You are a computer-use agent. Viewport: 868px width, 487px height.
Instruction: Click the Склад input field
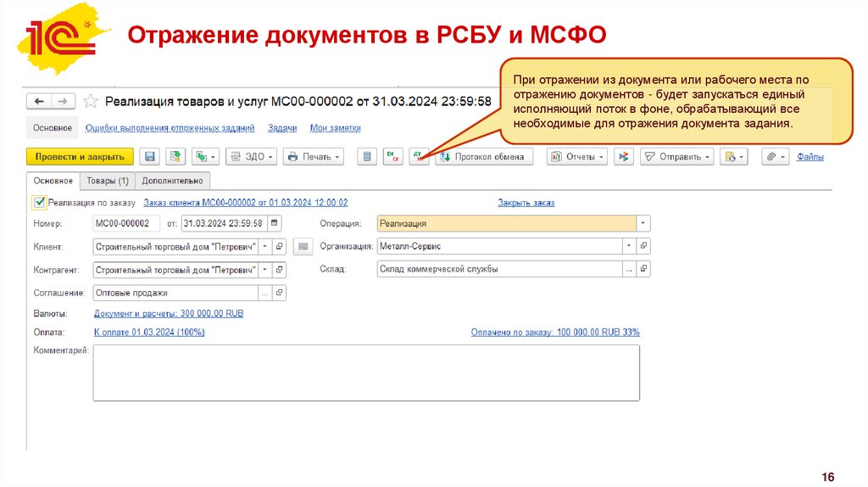(x=499, y=269)
